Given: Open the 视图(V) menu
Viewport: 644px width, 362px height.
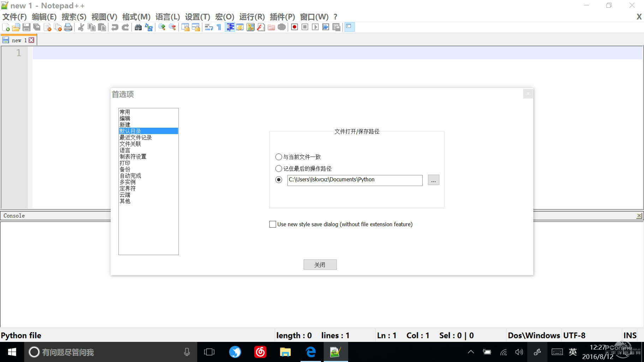Looking at the screenshot, I should pyautogui.click(x=104, y=17).
